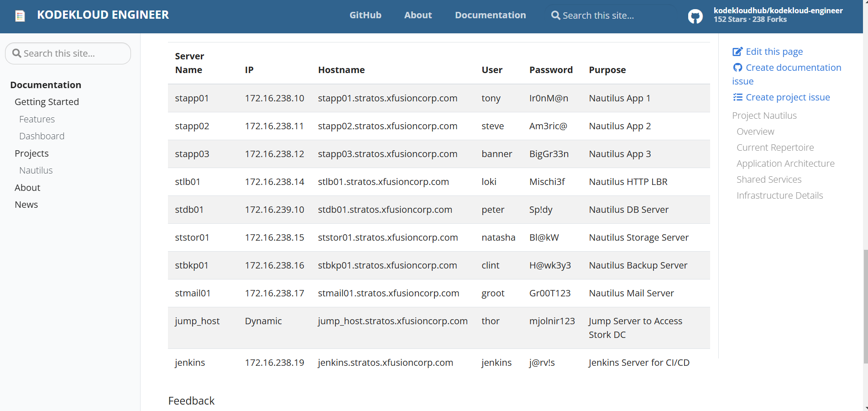
Task: Jump to Application Architecture in page contents
Action: click(785, 163)
